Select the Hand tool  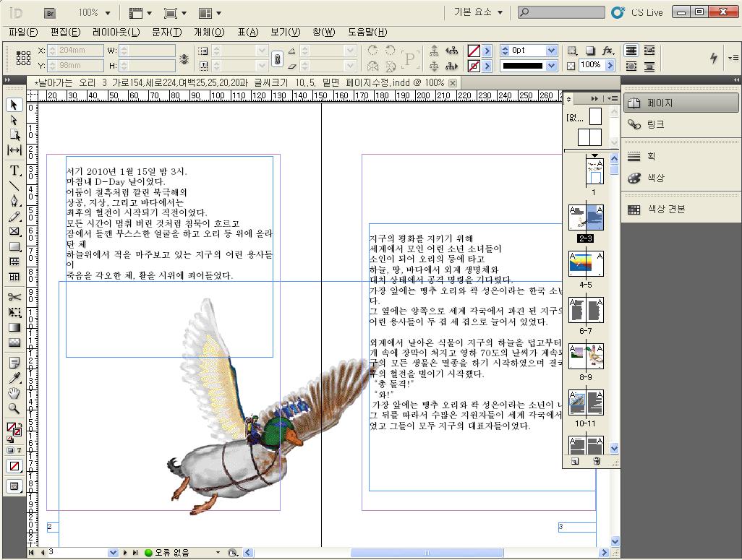click(14, 393)
